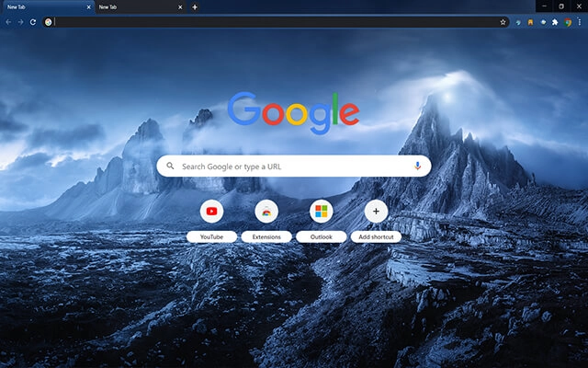Open the puzzle-piece Extensions menu
The image size is (588, 368).
click(x=555, y=22)
